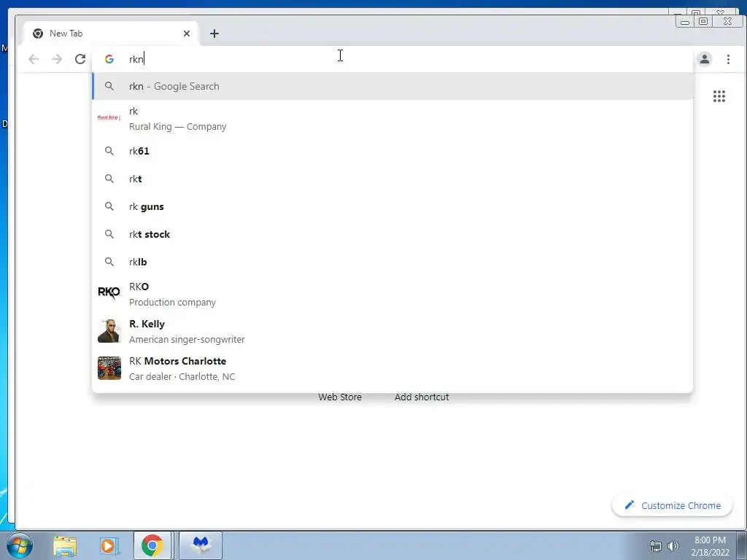Click the R. Kelly photo thumbnail
The width and height of the screenshot is (747, 560).
click(109, 331)
